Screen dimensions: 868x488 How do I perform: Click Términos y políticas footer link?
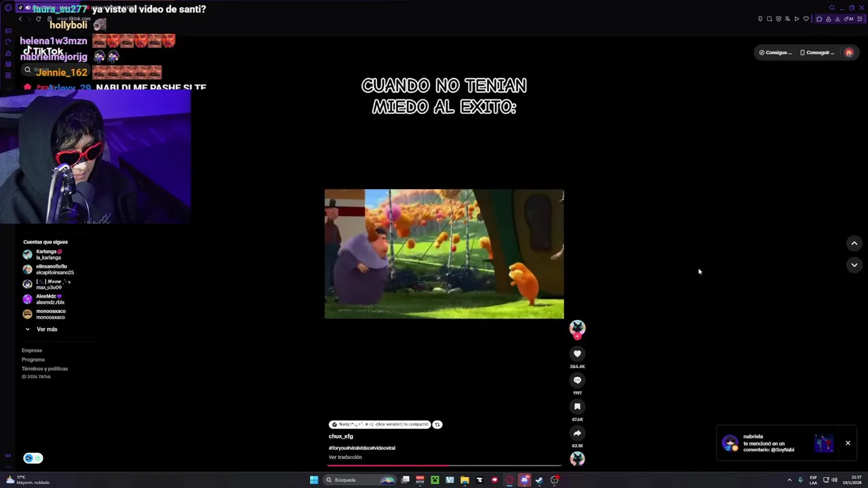[45, 369]
